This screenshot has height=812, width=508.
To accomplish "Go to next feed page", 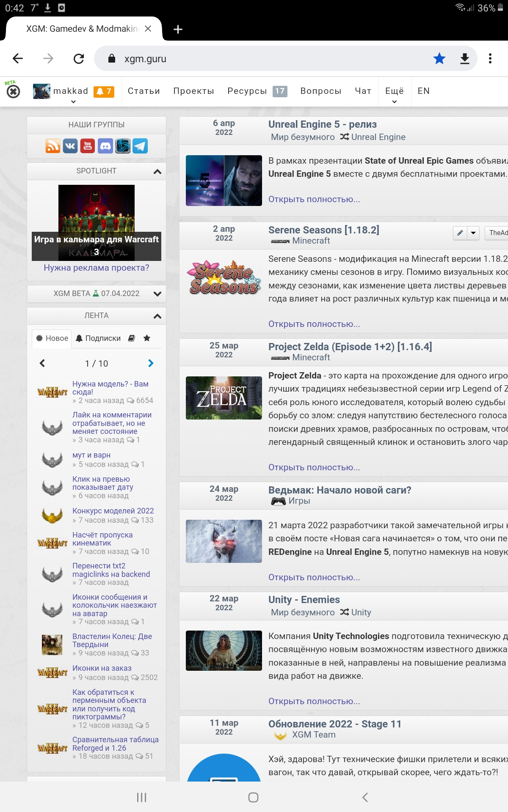I will (151, 363).
